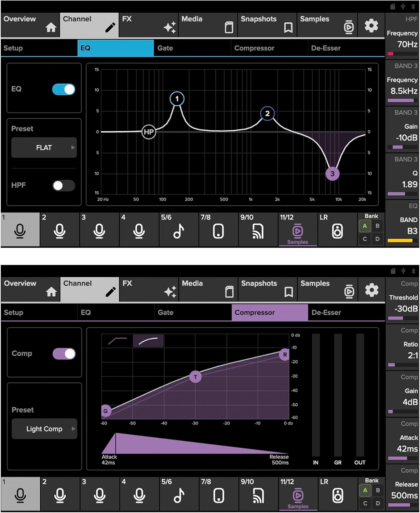Select Bank B on the EQ screen
The image size is (420, 513).
pos(377,226)
